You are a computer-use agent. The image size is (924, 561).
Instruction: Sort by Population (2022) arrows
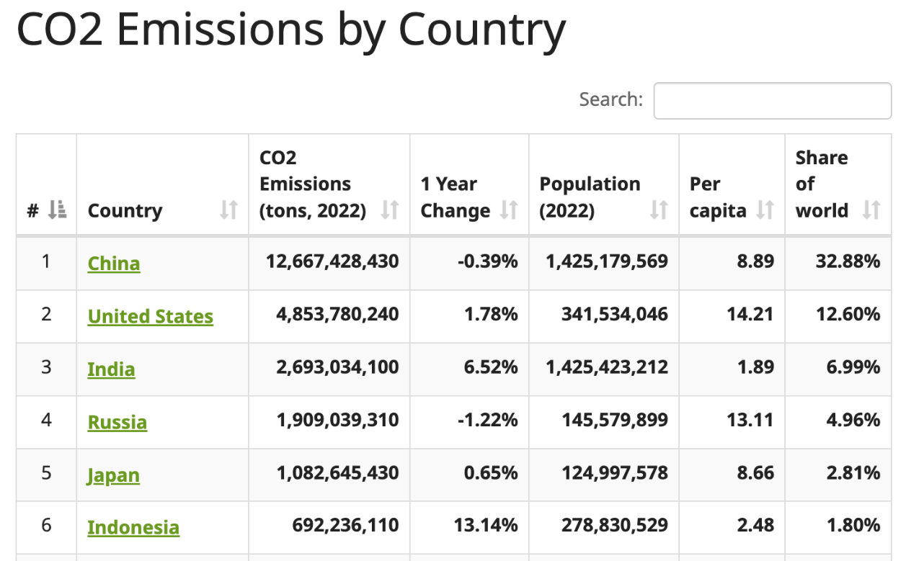pos(659,210)
